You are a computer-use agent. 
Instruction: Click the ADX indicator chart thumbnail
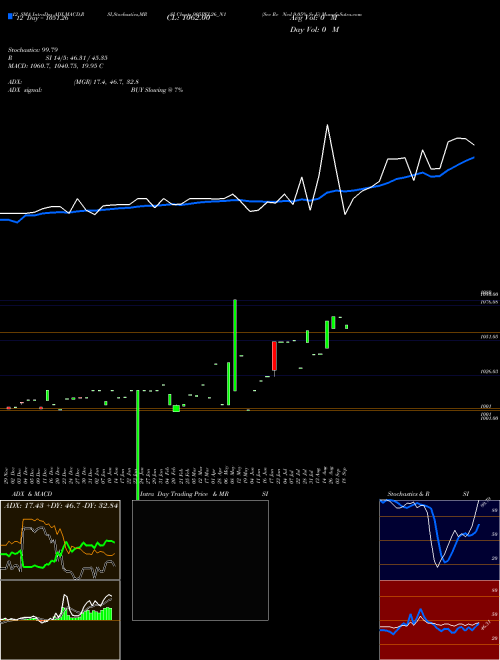coord(60,540)
